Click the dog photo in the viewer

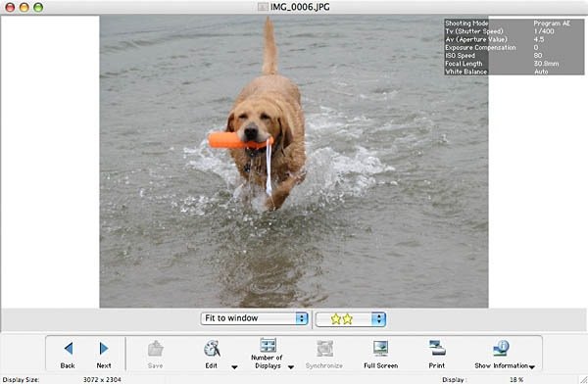pos(294,162)
